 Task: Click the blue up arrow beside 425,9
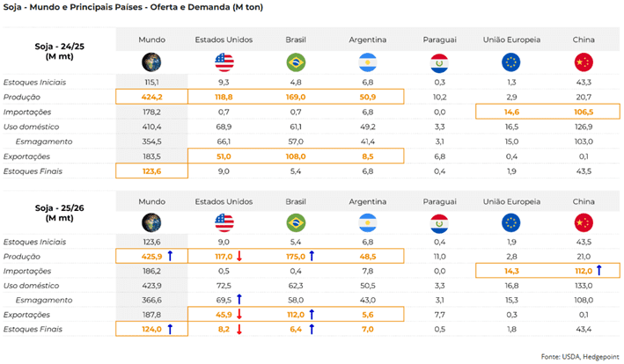click(180, 256)
